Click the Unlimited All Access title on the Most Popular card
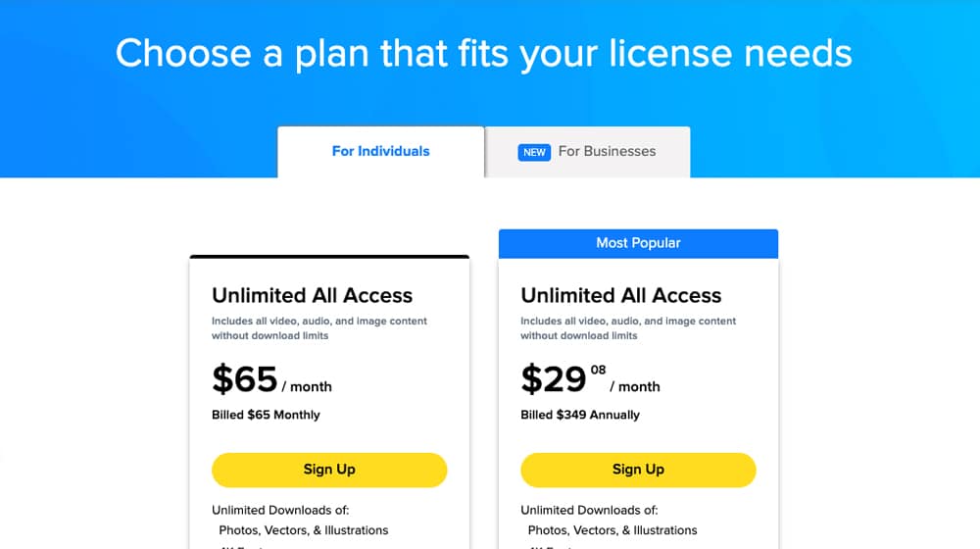 click(620, 295)
